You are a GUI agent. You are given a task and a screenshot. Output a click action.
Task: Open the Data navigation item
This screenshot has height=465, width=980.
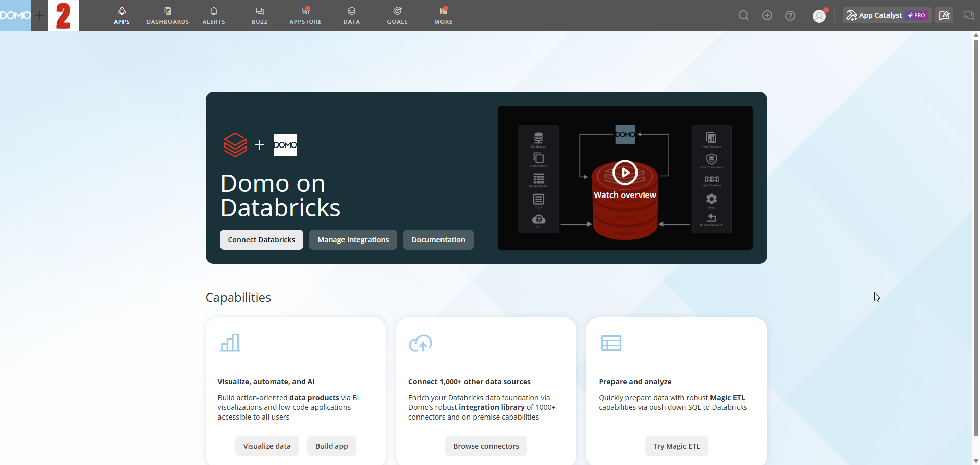pos(351,15)
